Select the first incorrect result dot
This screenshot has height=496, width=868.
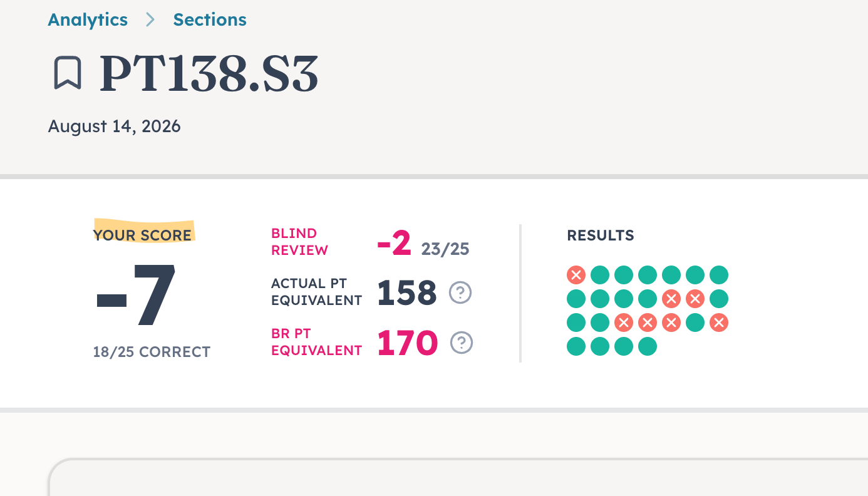[576, 275]
